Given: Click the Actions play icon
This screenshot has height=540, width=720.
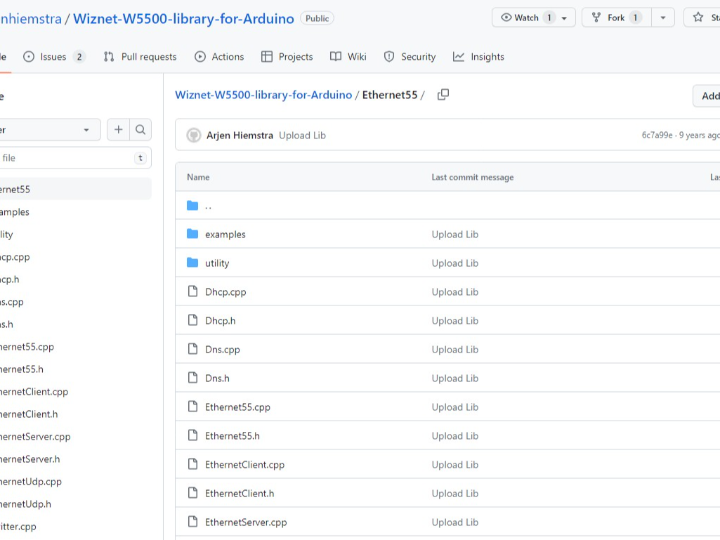Looking at the screenshot, I should [200, 57].
